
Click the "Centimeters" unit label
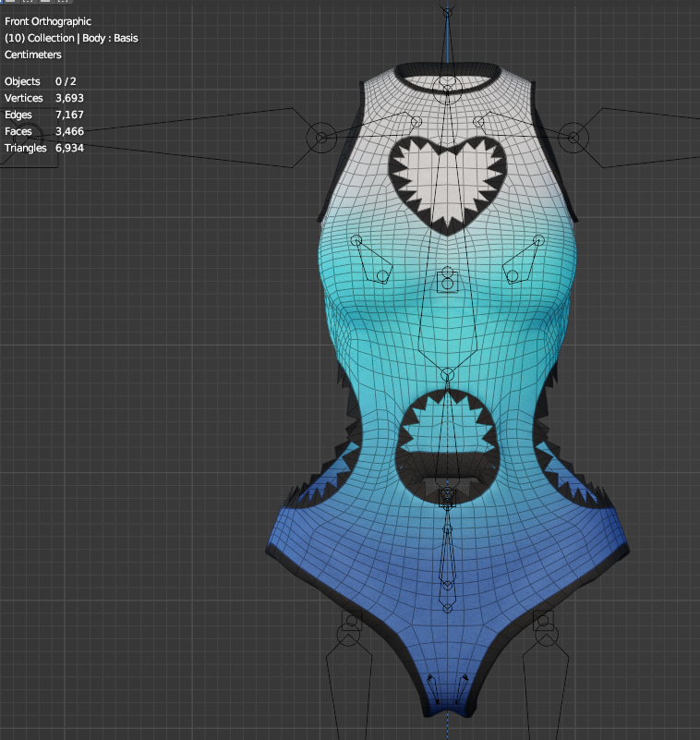33,55
